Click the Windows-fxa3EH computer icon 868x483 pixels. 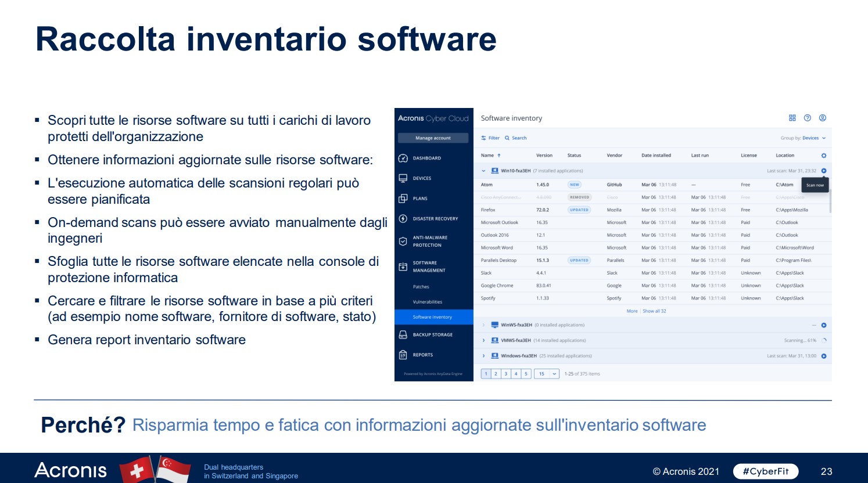tap(494, 356)
